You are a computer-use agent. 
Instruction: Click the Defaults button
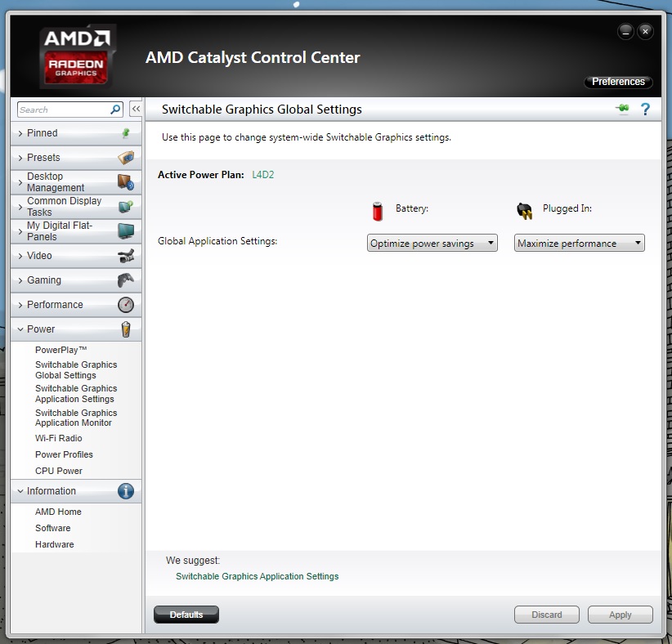pyautogui.click(x=186, y=615)
